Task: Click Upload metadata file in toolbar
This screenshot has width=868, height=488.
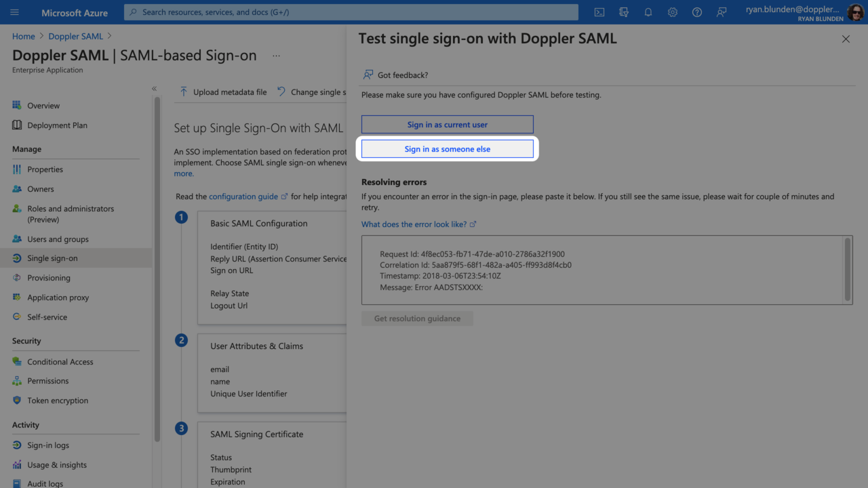Action: point(223,92)
